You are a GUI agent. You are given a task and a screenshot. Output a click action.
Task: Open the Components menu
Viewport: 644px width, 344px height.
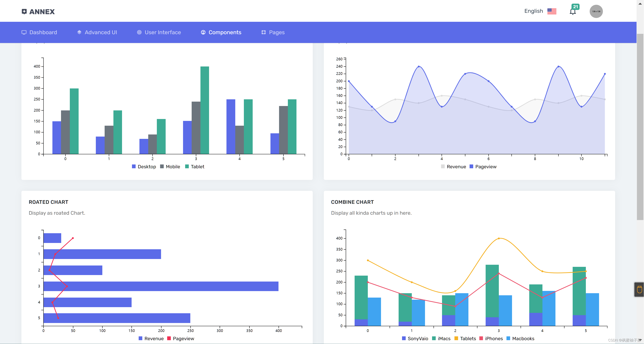pyautogui.click(x=221, y=32)
